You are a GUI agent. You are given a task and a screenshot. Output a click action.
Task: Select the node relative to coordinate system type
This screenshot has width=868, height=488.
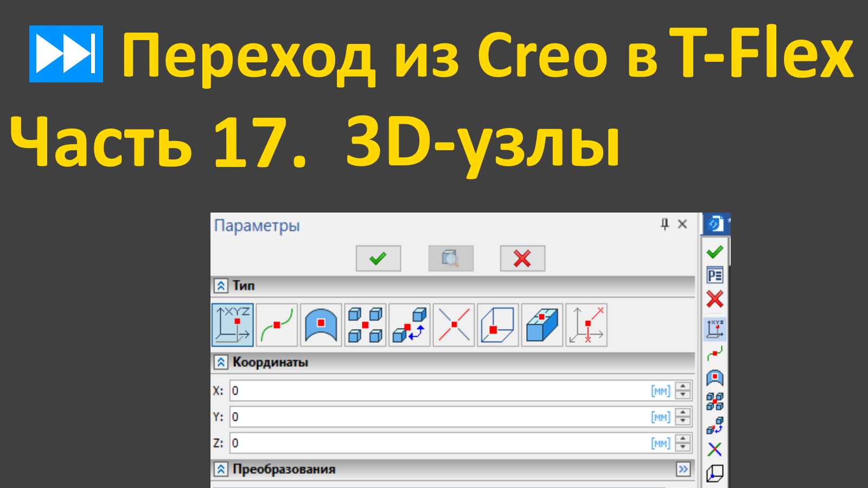tap(586, 325)
